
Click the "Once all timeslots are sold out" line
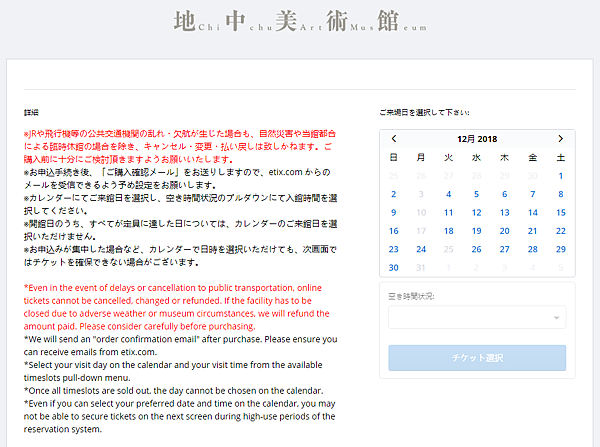(173, 391)
